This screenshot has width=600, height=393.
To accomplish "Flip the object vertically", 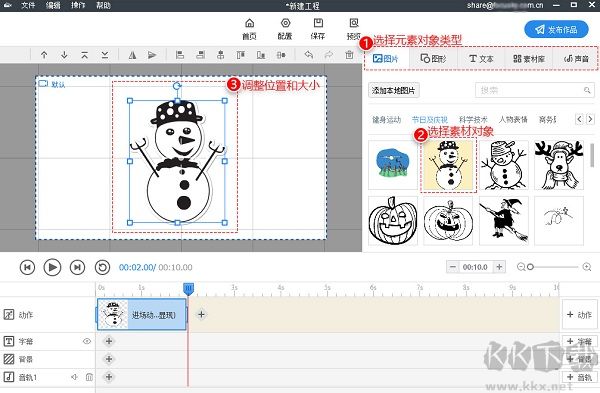I will [x=152, y=55].
